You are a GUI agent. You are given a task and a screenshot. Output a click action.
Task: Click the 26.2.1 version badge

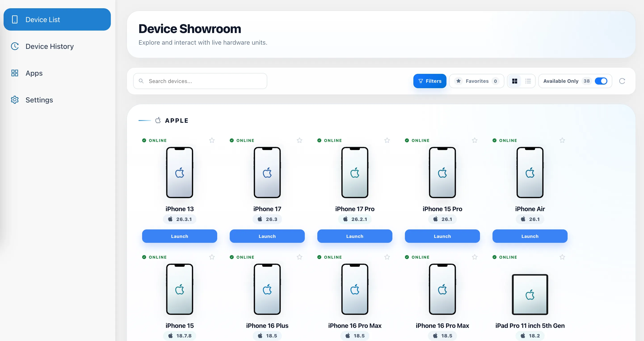tap(355, 219)
